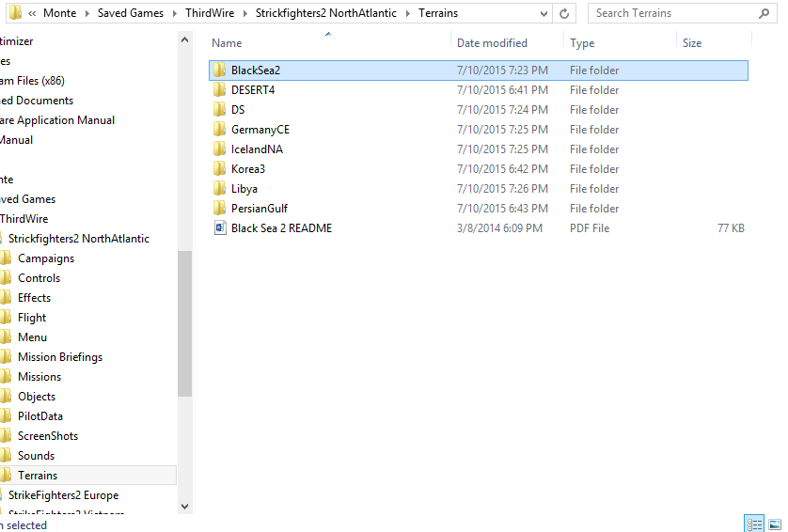Viewport: 788px width, 532px height.
Task: Click navigation pane scrollbar thumb
Action: pyautogui.click(x=184, y=324)
